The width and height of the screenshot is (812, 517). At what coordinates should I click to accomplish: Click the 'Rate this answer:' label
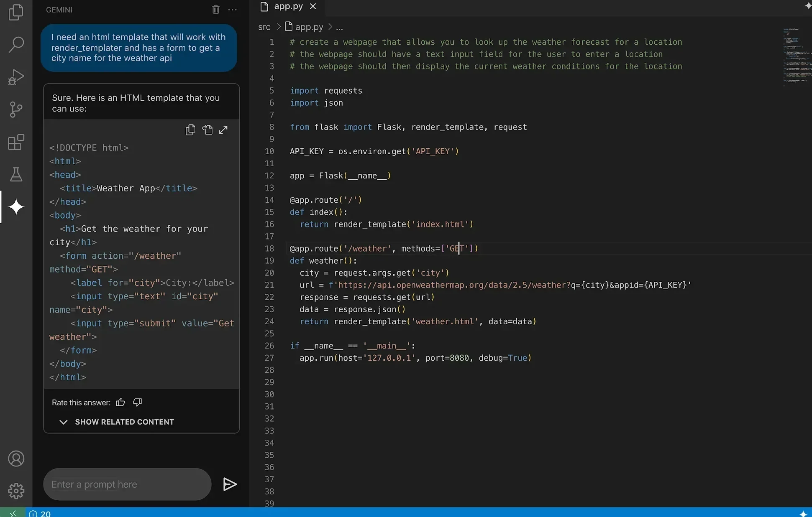[x=81, y=402]
